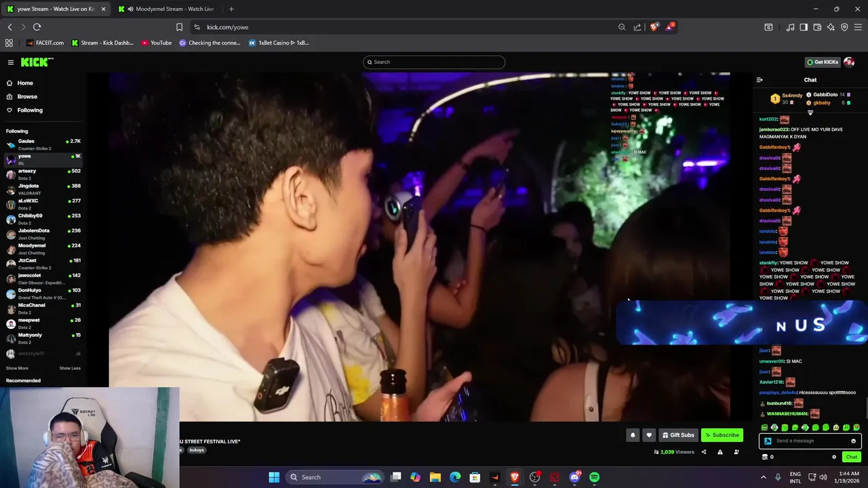Toggle the browser sidebar panel

tap(804, 27)
